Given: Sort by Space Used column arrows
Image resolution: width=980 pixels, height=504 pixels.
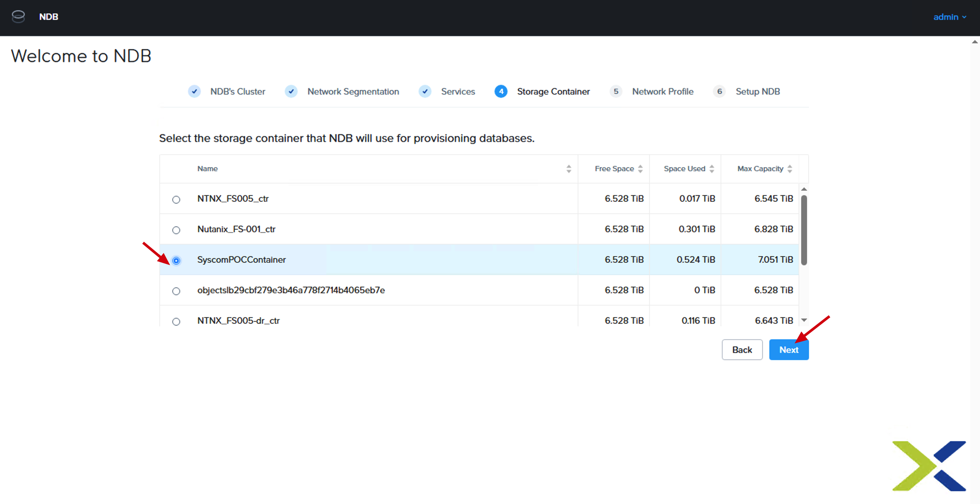Looking at the screenshot, I should point(712,169).
